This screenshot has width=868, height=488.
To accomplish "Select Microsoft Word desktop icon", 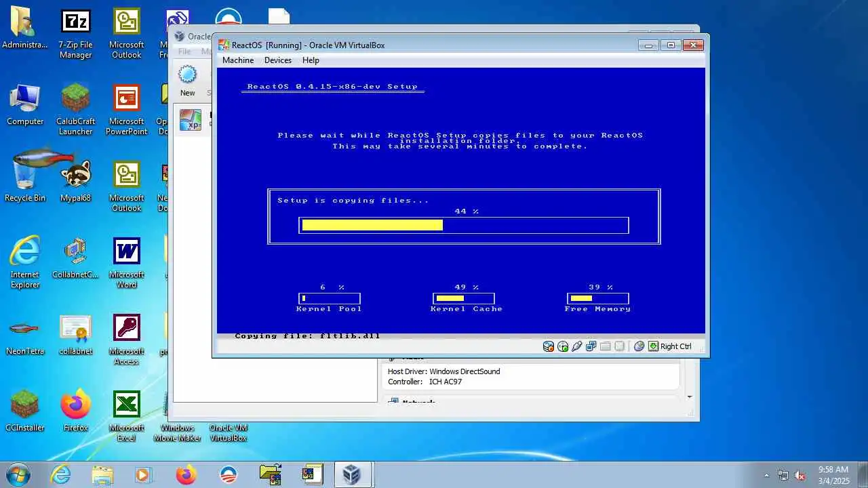I will (x=126, y=263).
